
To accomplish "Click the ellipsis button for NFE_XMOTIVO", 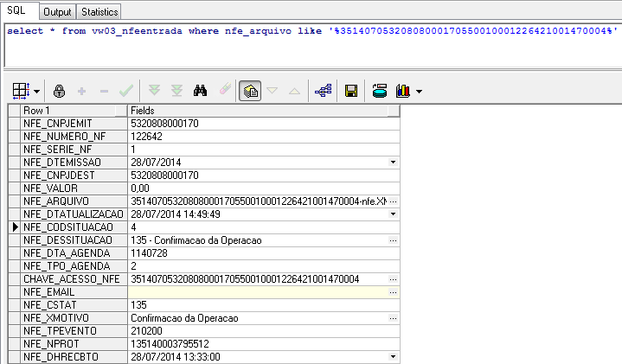I will 393,318.
